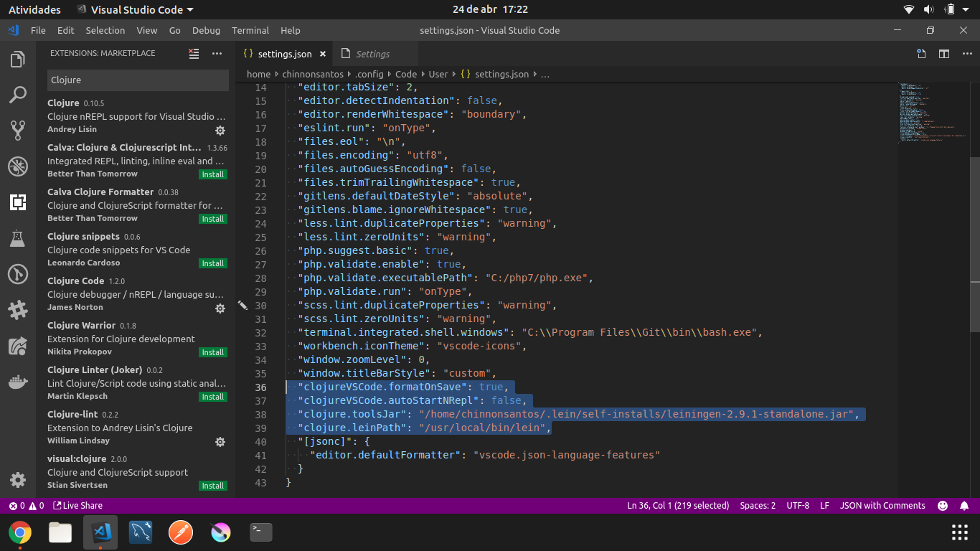
Task: Install the Clojure snippets extension
Action: click(212, 263)
